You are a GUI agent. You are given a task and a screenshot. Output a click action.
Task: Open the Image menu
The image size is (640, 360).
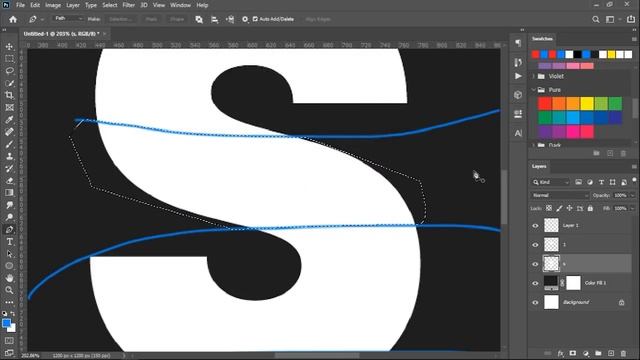(53, 5)
